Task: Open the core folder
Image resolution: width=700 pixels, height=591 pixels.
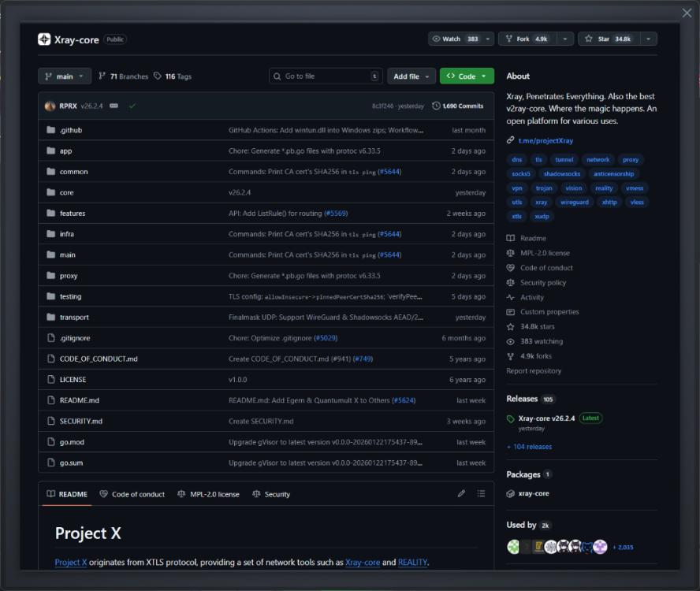Action: point(66,192)
